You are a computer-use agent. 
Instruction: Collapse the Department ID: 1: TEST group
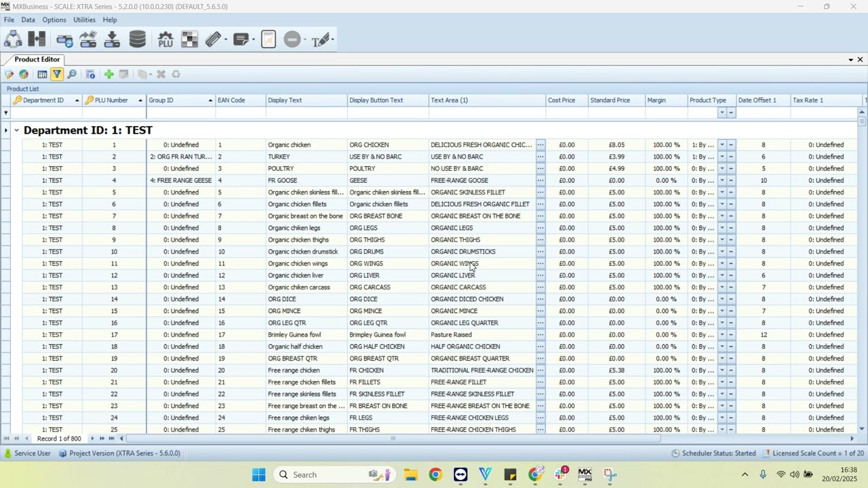[x=16, y=130]
